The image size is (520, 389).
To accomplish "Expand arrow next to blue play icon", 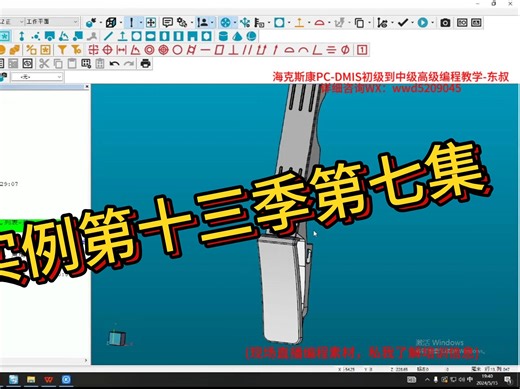I will tap(432, 23).
